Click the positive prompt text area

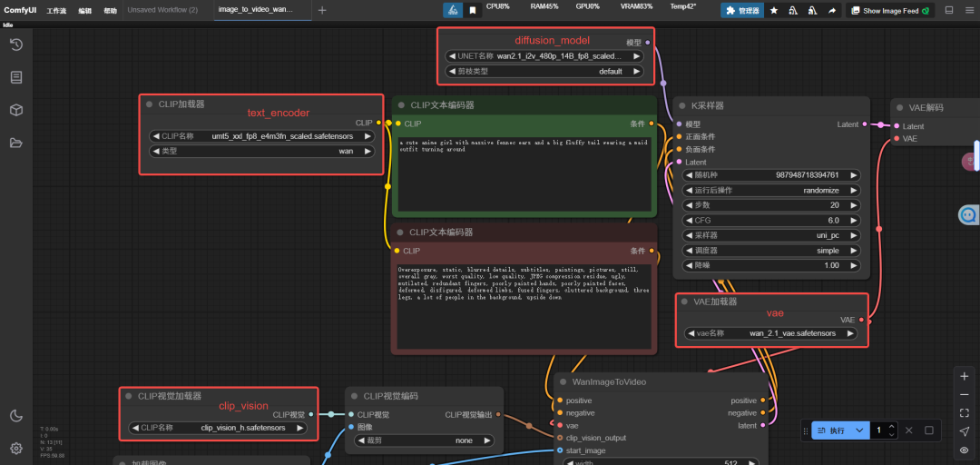click(x=524, y=173)
